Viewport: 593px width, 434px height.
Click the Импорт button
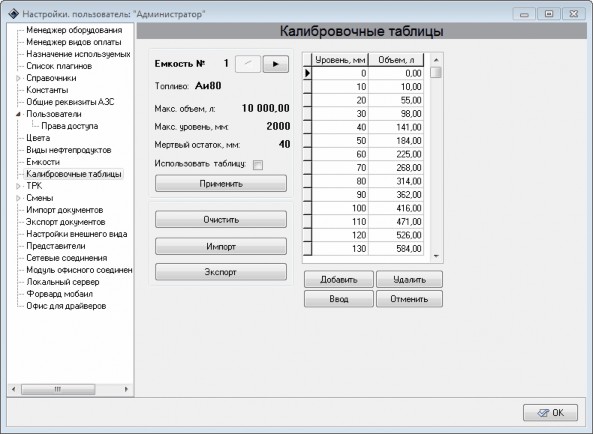tap(221, 246)
